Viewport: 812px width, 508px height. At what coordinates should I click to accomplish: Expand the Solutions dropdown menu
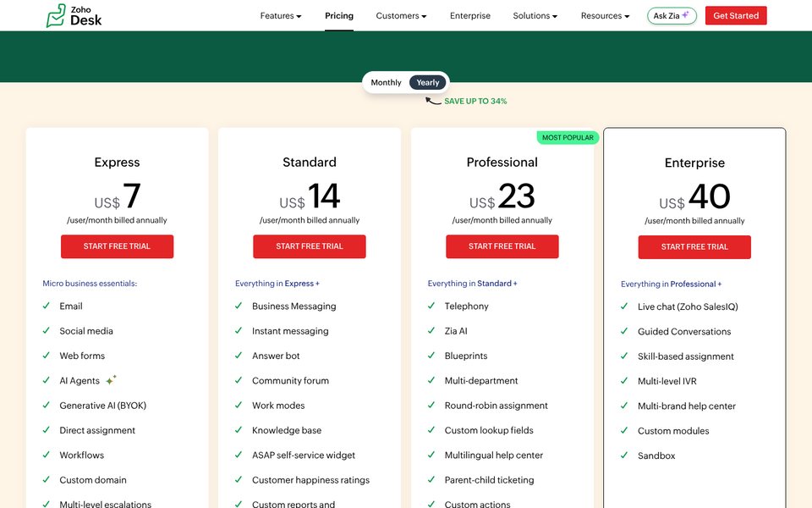(x=535, y=15)
